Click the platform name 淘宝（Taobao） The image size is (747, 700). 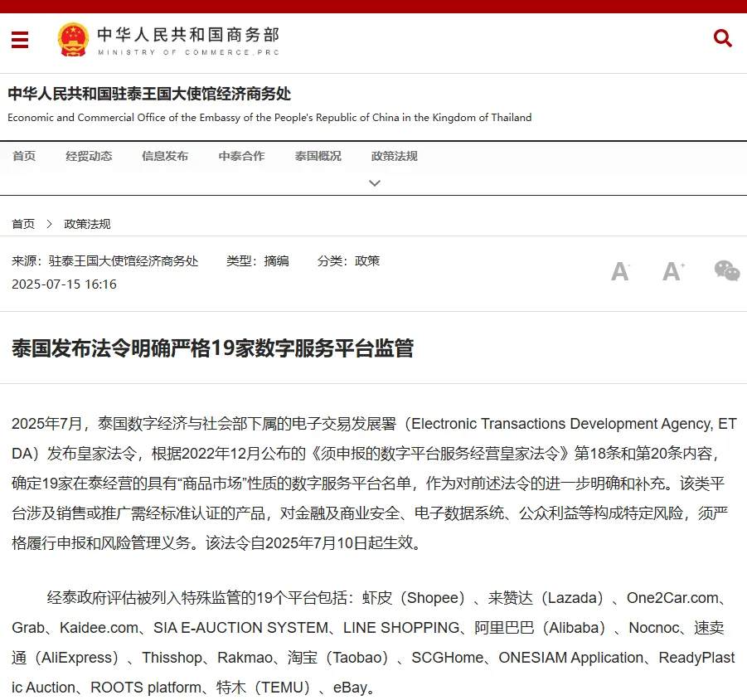337,658
